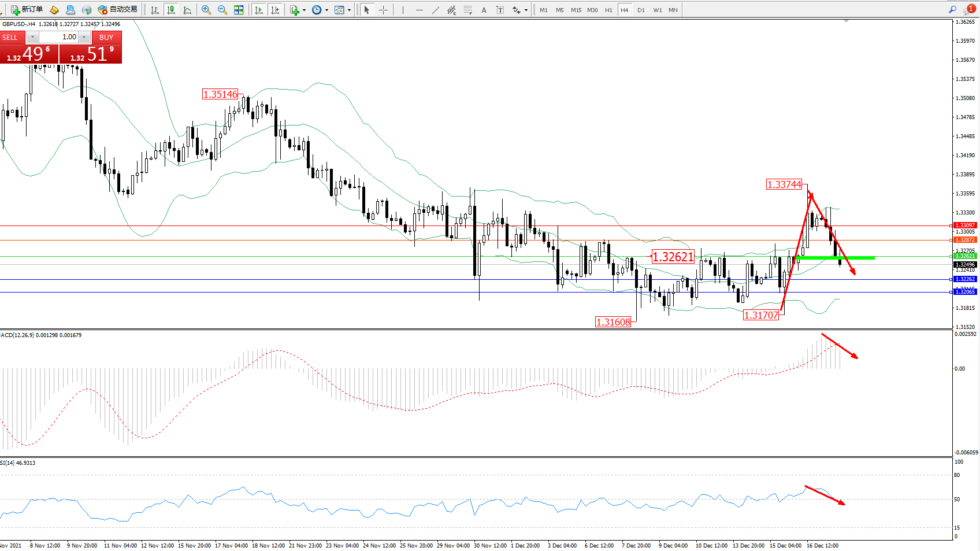The image size is (980, 551).
Task: Switch timeframe to M15
Action: tap(576, 10)
